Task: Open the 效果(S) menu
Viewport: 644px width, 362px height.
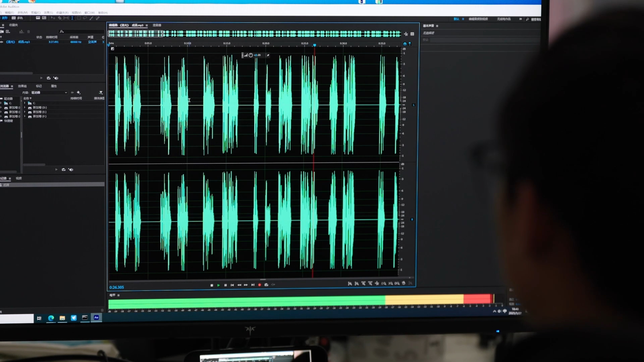Action: tap(48, 13)
